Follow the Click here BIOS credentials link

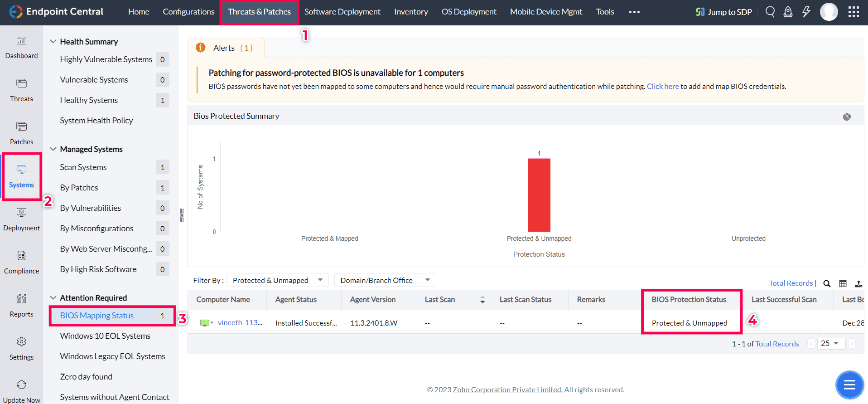click(663, 86)
